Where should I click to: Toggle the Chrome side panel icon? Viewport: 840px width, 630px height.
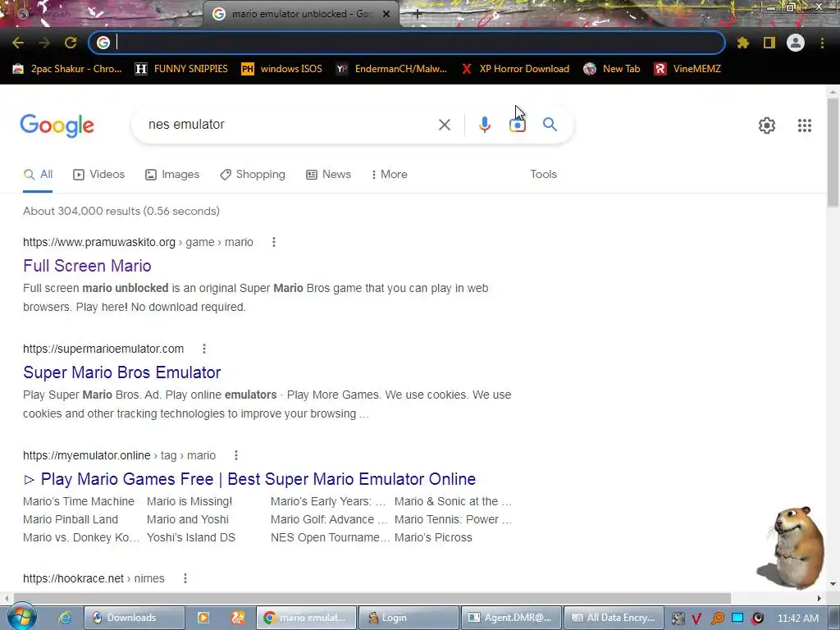769,43
